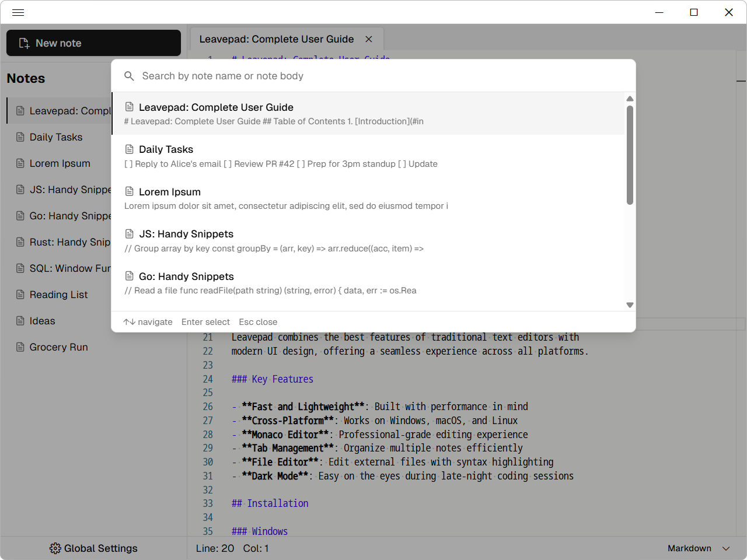Click the **Monaco Editor** bullet line
747x560 pixels.
coord(380,435)
